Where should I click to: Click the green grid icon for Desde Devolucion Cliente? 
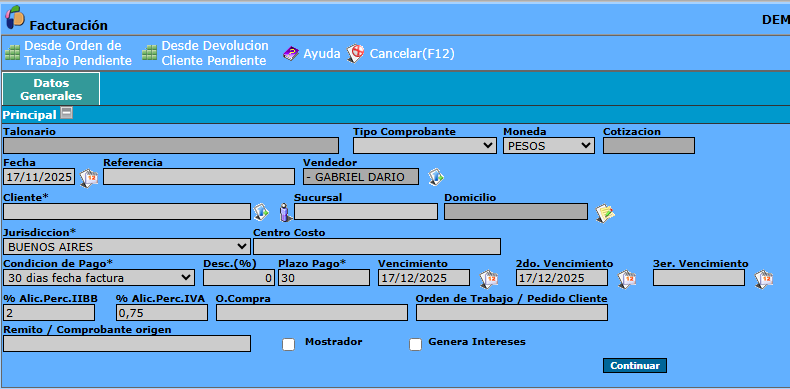(x=150, y=53)
